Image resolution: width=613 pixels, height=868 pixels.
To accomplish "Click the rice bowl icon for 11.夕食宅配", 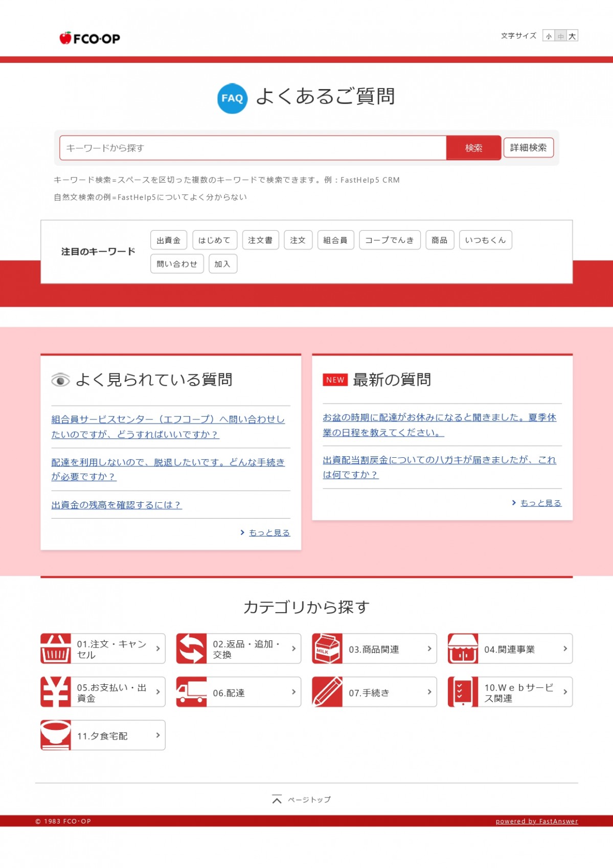I will click(x=56, y=735).
